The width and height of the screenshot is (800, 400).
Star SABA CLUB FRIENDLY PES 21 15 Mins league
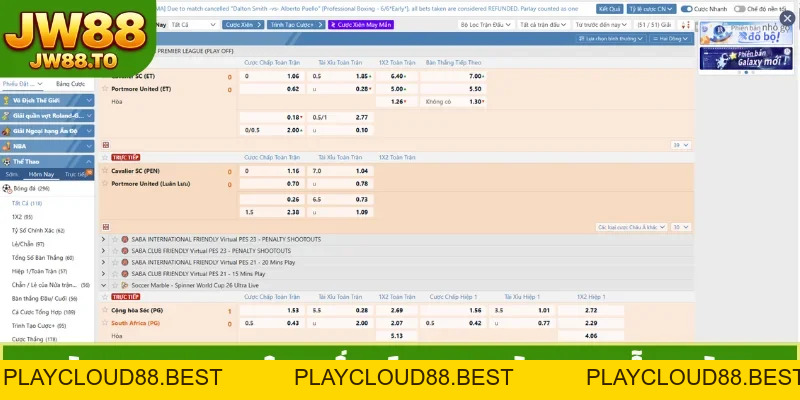tap(115, 274)
